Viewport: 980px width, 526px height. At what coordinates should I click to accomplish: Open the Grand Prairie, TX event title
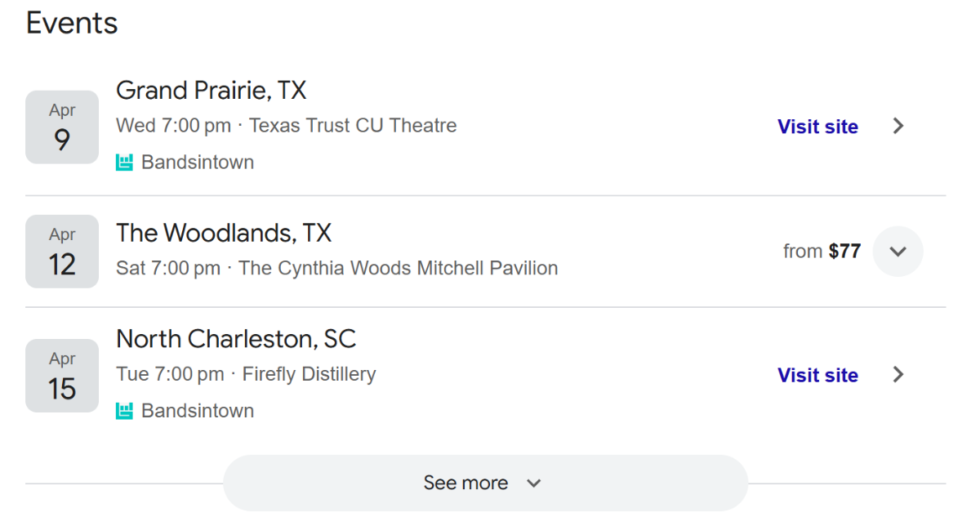click(211, 91)
